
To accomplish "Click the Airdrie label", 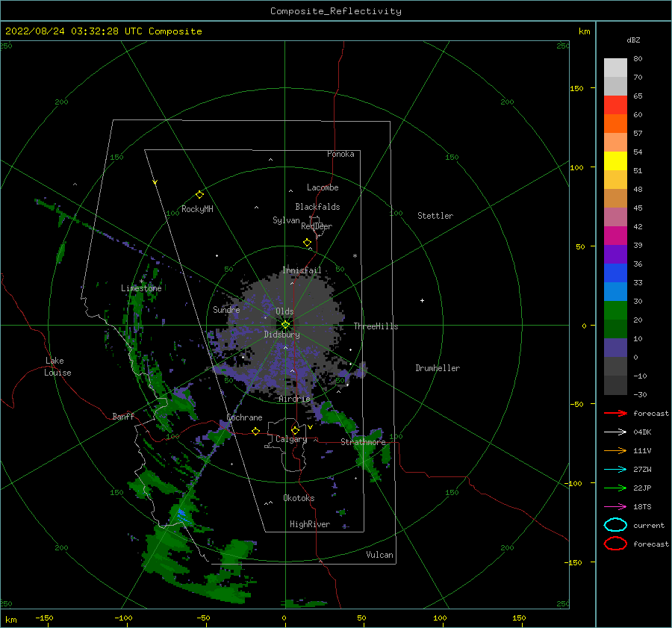I will click(x=294, y=399).
